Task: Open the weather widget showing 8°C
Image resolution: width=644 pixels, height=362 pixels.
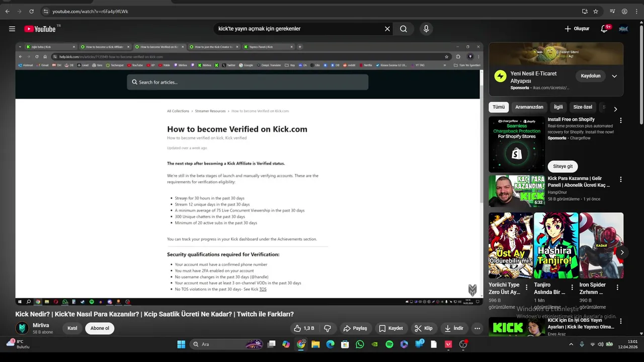Action: click(x=18, y=344)
